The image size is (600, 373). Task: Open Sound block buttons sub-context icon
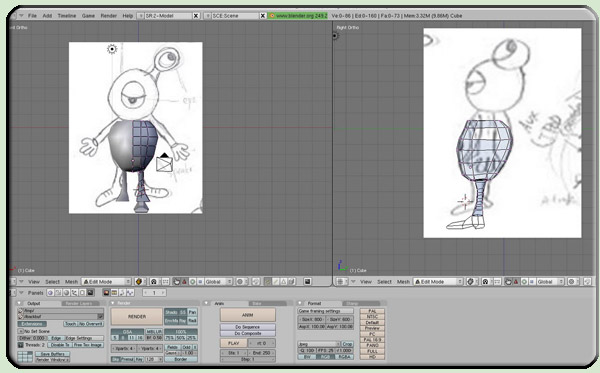(x=130, y=293)
